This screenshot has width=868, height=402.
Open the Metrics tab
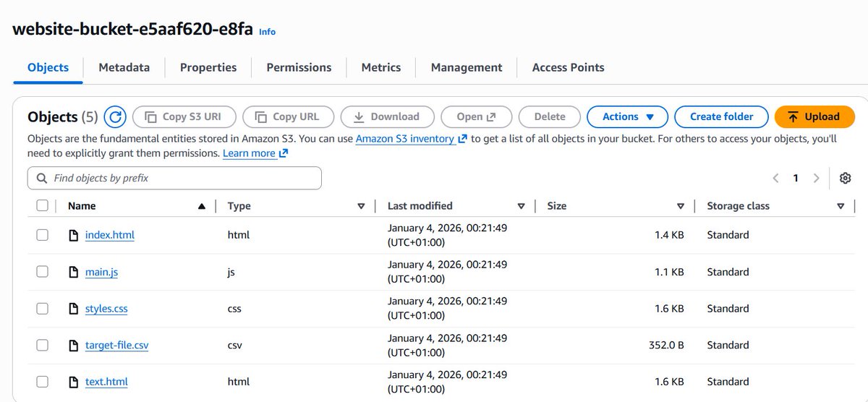(x=381, y=67)
